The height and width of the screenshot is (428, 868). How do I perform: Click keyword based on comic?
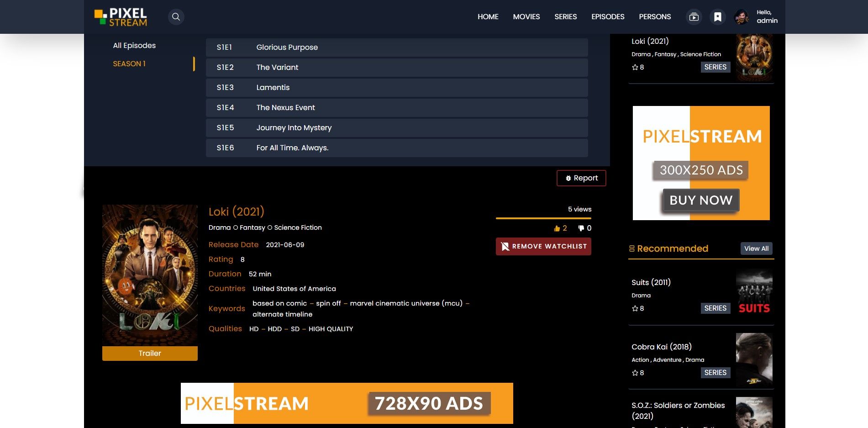point(279,303)
